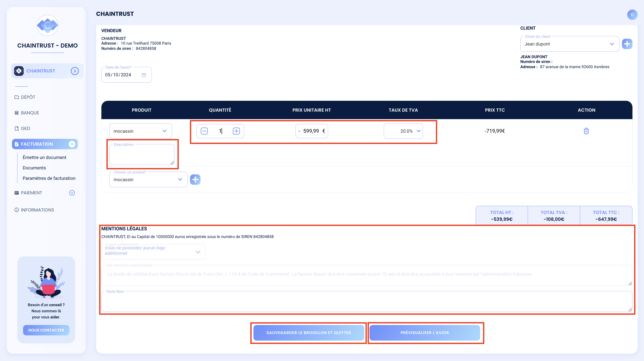This screenshot has height=361, width=644.
Task: Open the user avatar menu
Action: 632,14
